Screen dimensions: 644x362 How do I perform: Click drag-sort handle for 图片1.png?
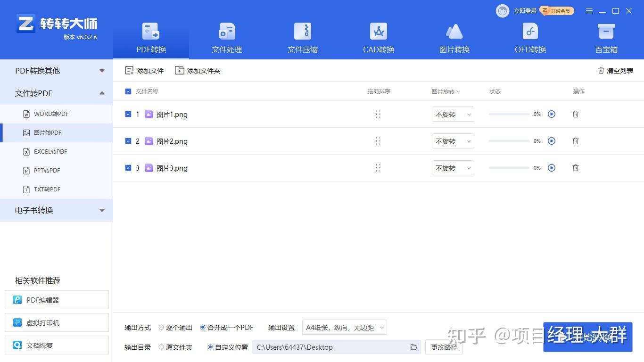378,114
